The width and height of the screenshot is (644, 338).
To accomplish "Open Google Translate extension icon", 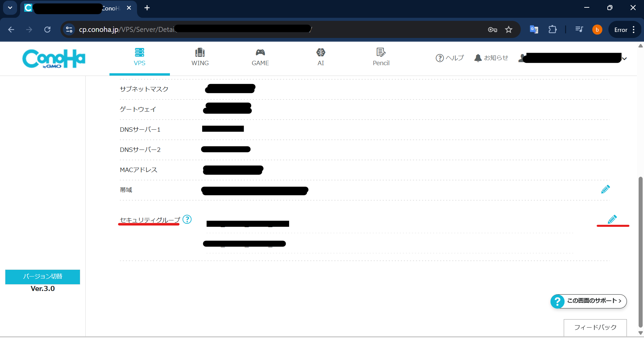I will pos(534,30).
